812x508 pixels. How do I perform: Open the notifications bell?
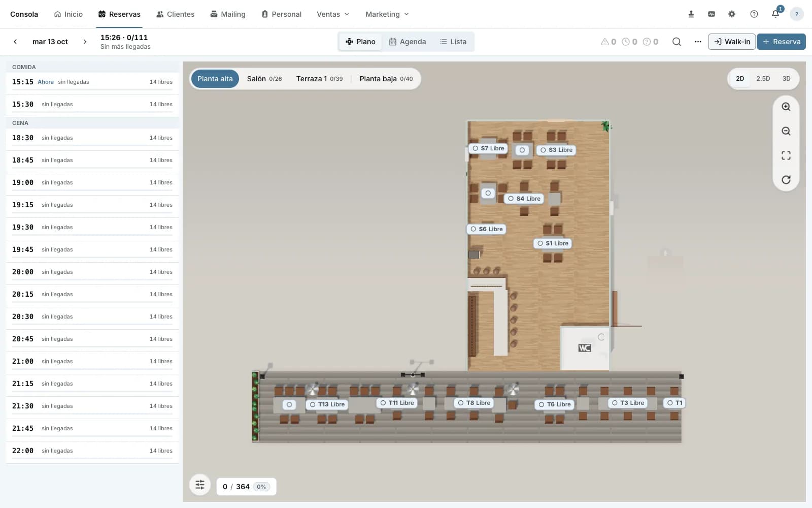775,14
